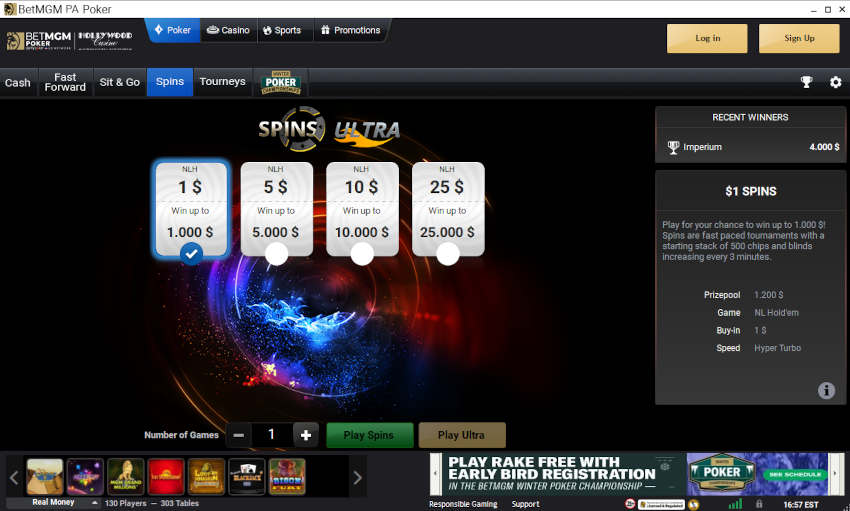The image size is (850, 511).
Task: Click the number of games field
Action: click(272, 435)
